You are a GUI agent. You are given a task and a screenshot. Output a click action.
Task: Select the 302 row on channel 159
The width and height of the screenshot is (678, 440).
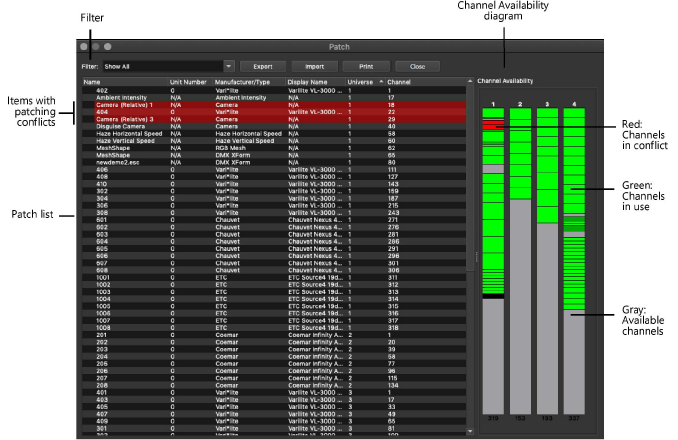pyautogui.click(x=274, y=191)
